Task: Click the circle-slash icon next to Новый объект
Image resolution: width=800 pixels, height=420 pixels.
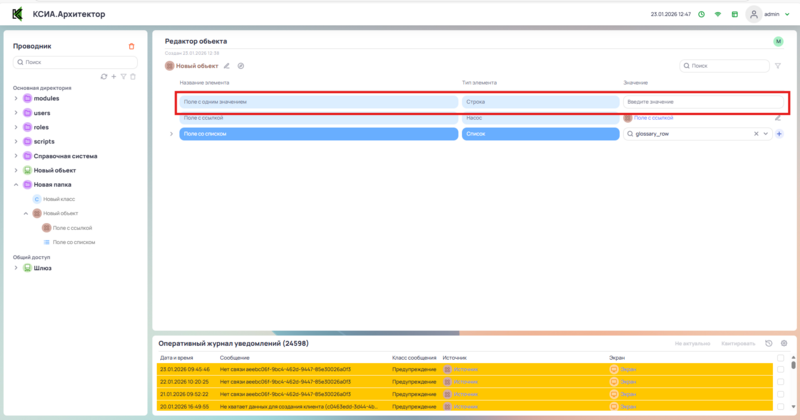Action: (x=241, y=66)
